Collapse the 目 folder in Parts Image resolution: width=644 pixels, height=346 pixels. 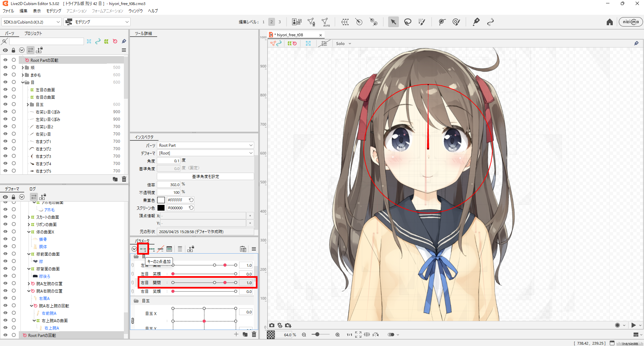click(23, 82)
